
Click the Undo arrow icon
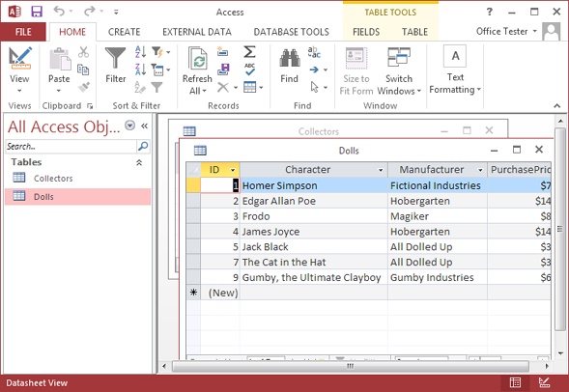[x=59, y=12]
